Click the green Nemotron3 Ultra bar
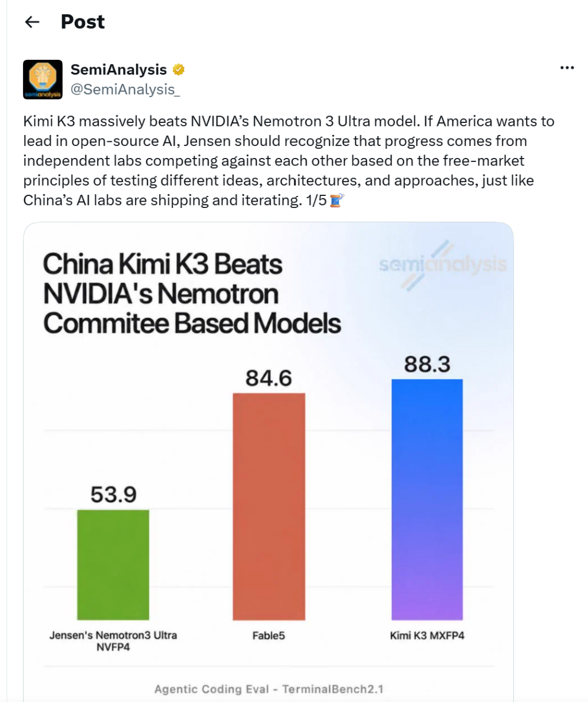Screen dimensions: 588x702 pos(113,565)
